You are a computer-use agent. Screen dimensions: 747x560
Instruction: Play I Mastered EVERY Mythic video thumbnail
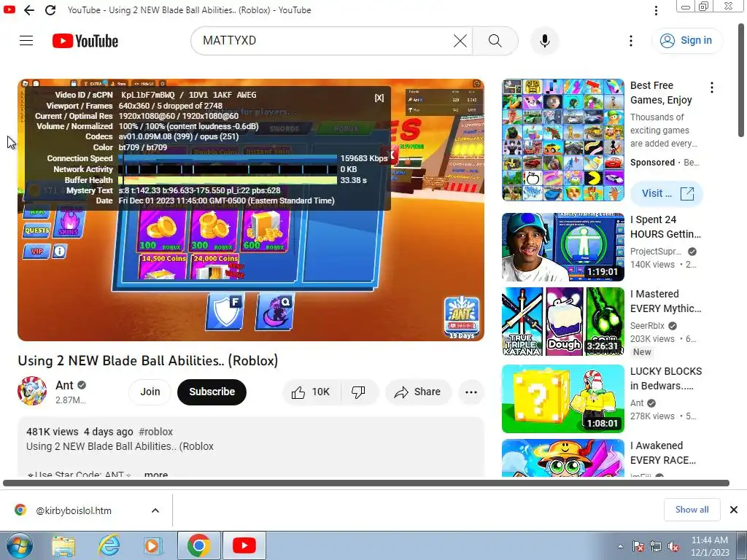coord(562,322)
